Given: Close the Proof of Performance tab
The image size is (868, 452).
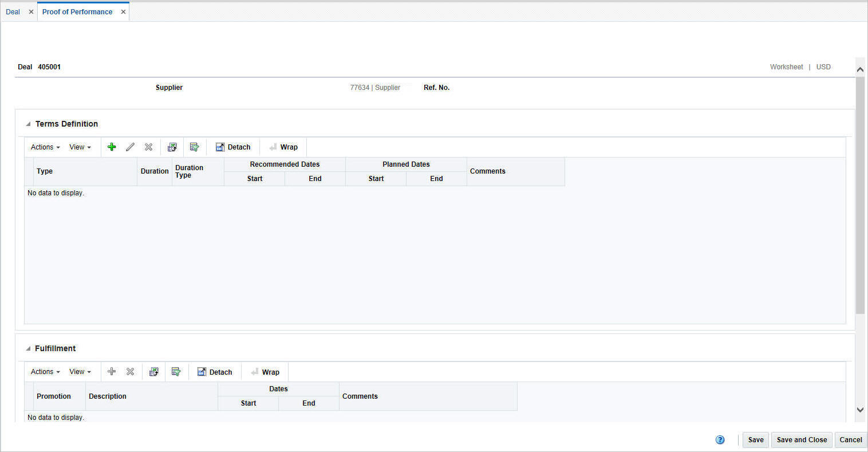Looking at the screenshot, I should click(x=123, y=11).
